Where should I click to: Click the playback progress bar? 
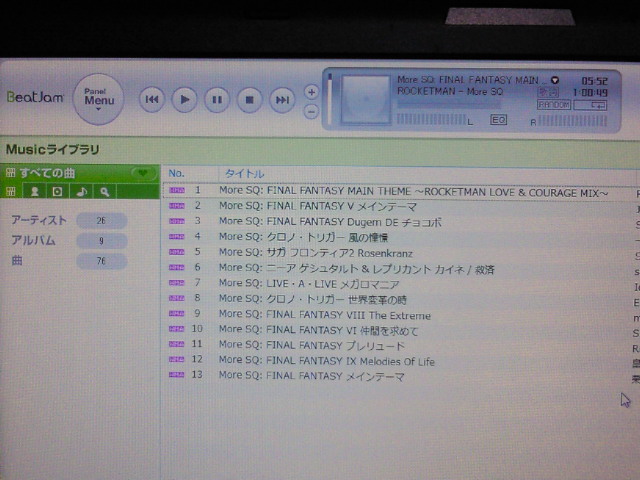coord(449,105)
